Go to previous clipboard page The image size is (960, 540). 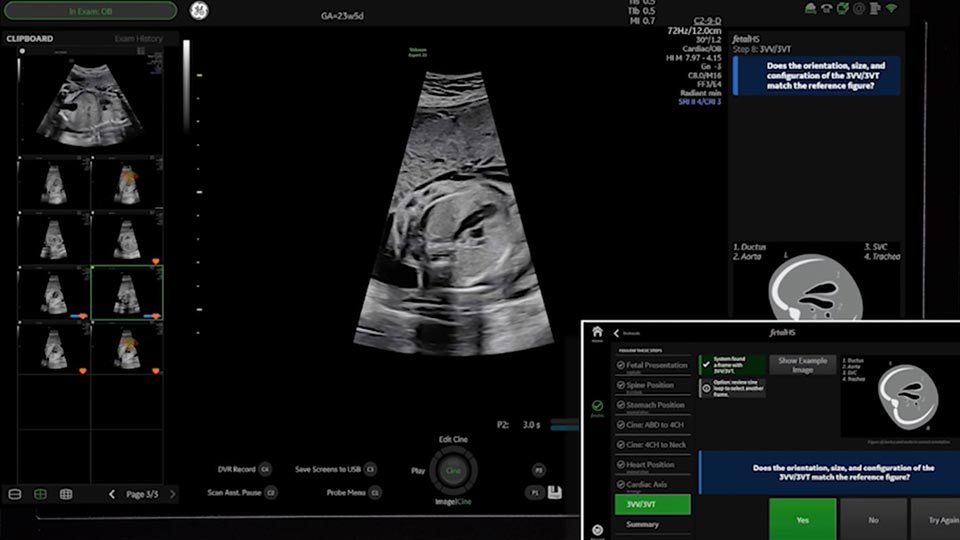click(112, 494)
